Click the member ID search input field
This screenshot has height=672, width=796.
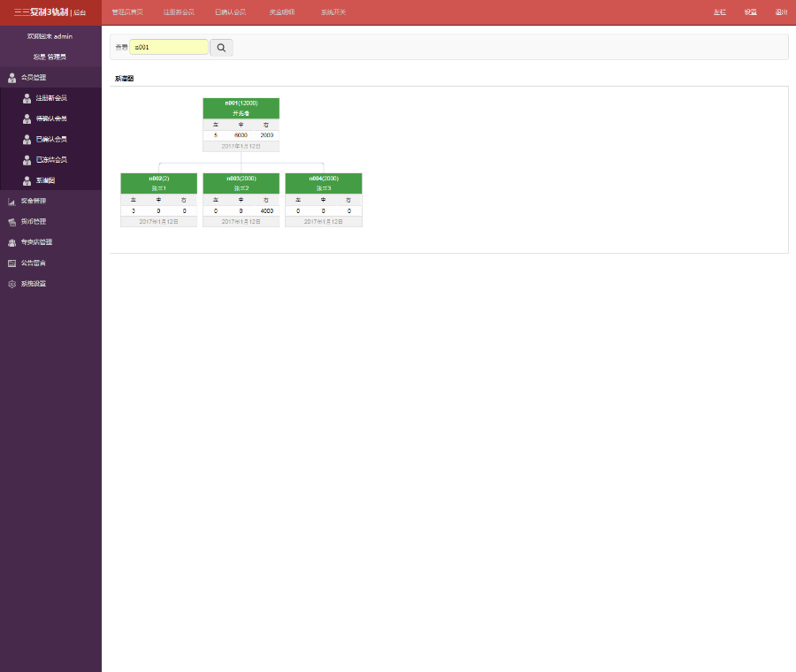click(169, 47)
